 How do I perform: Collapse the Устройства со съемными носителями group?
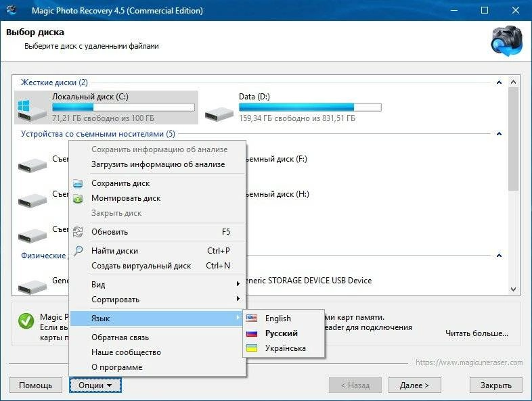(x=499, y=134)
